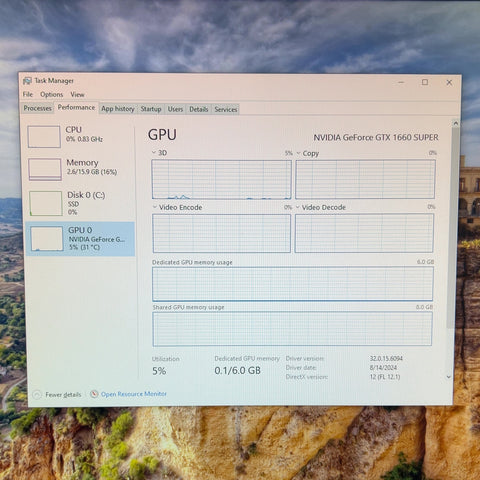
Task: Minimize the Task Manager window
Action: pyautogui.click(x=401, y=82)
